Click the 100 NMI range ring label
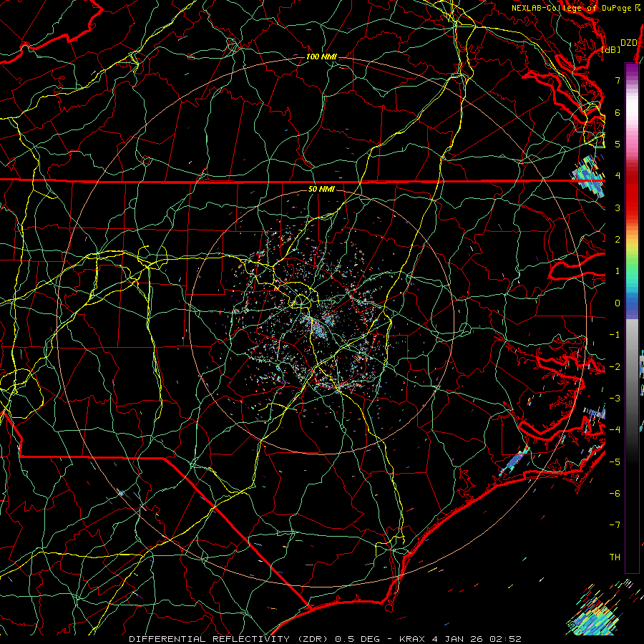The height and width of the screenshot is (644, 644). 321,57
